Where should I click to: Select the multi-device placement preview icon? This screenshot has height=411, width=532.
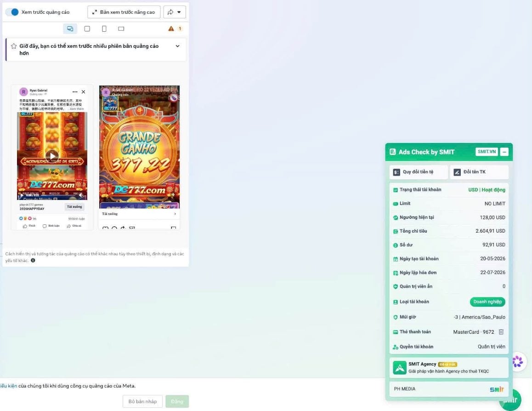click(70, 29)
